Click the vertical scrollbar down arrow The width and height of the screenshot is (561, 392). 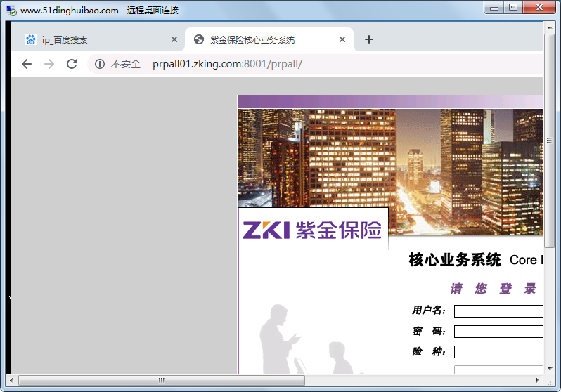click(550, 368)
